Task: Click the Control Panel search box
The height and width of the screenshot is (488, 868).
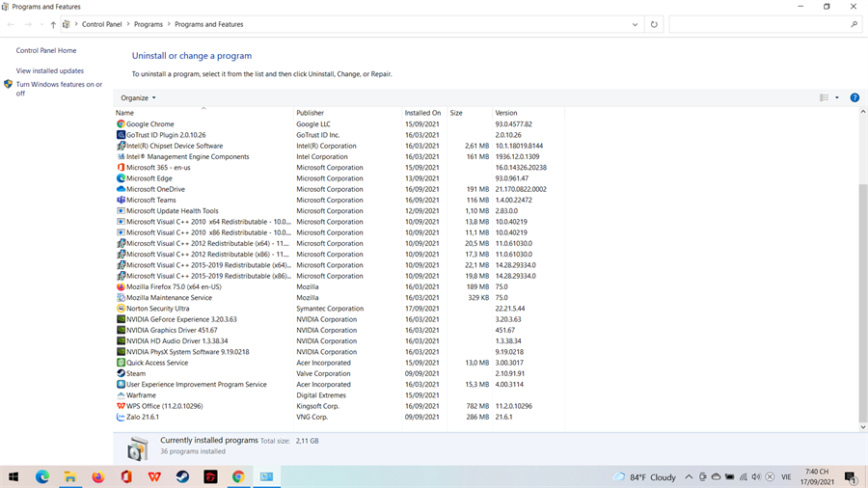Action: (758, 24)
